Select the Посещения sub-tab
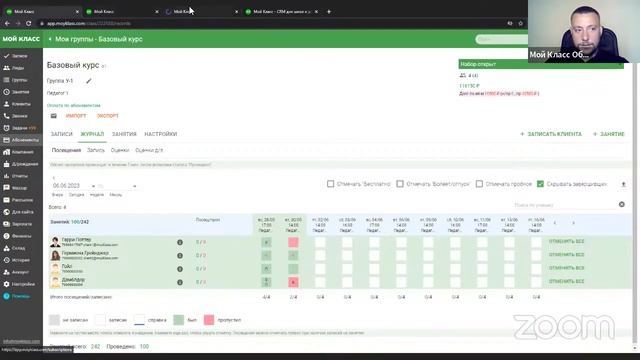The height and width of the screenshot is (360, 640). point(66,150)
